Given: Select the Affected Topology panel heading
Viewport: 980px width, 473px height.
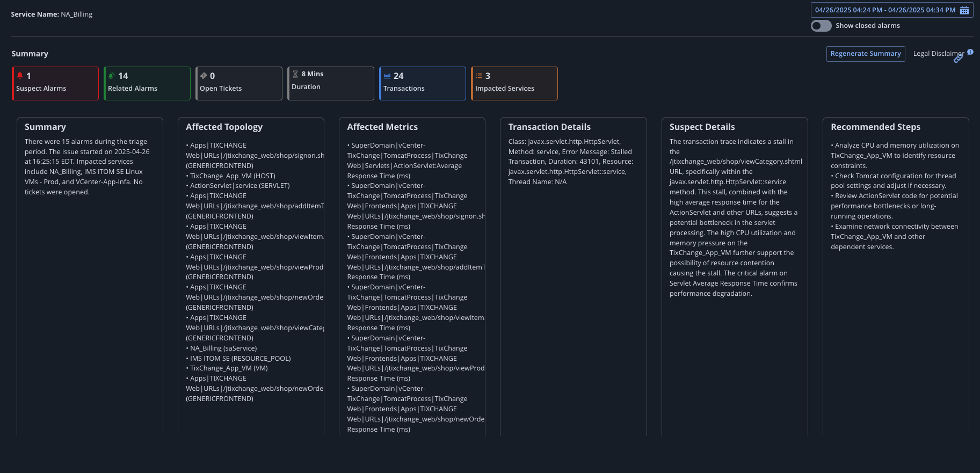Looking at the screenshot, I should click(x=224, y=127).
